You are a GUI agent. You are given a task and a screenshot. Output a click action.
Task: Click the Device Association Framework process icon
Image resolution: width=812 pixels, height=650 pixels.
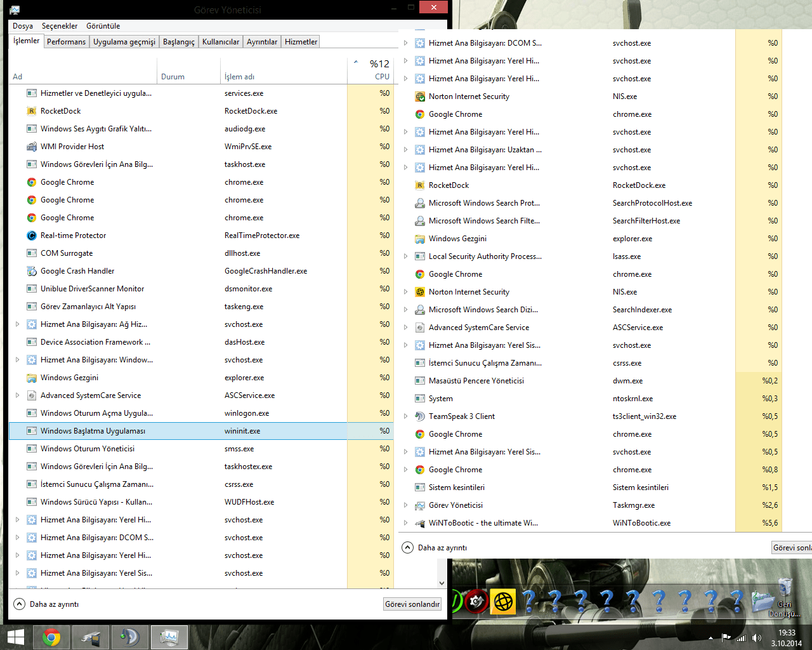[x=32, y=342]
